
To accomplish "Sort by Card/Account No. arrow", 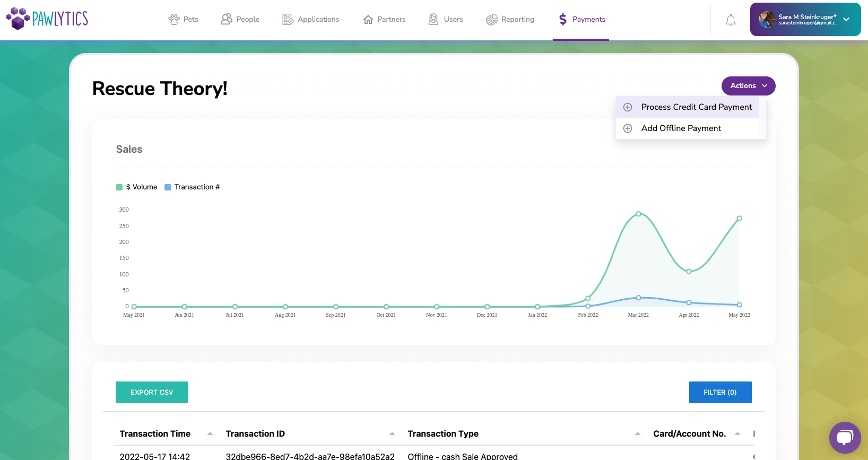I will [737, 434].
